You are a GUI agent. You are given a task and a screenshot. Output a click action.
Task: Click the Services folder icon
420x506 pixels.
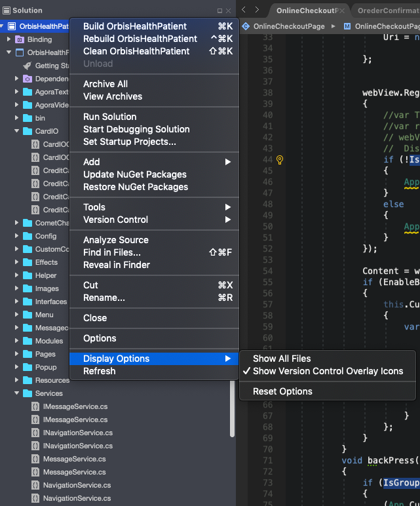point(28,393)
